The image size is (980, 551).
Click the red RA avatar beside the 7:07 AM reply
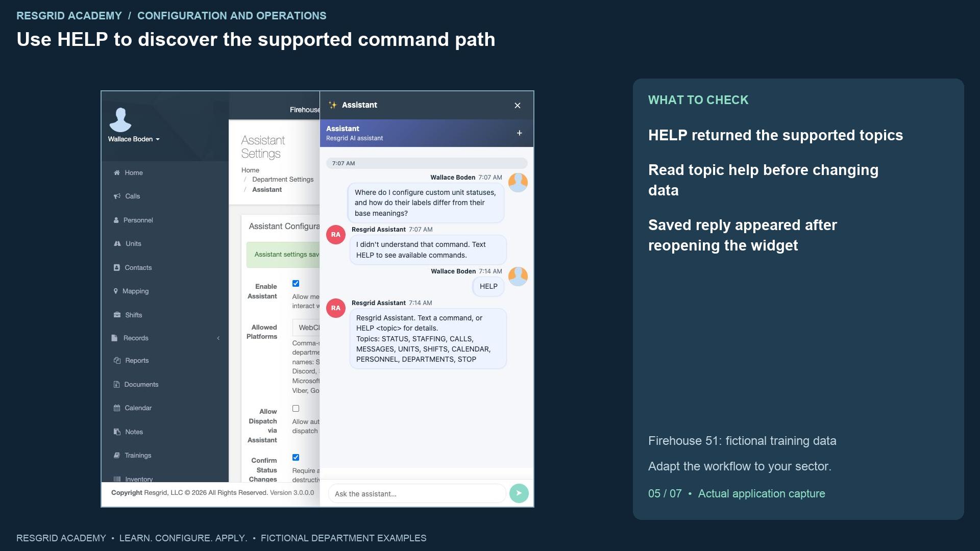pos(336,235)
